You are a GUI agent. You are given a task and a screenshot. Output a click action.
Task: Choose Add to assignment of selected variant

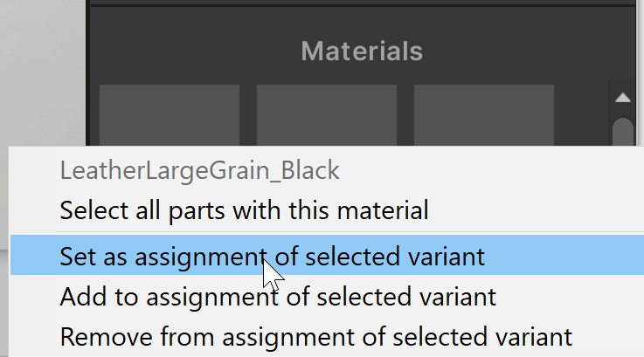(x=278, y=297)
